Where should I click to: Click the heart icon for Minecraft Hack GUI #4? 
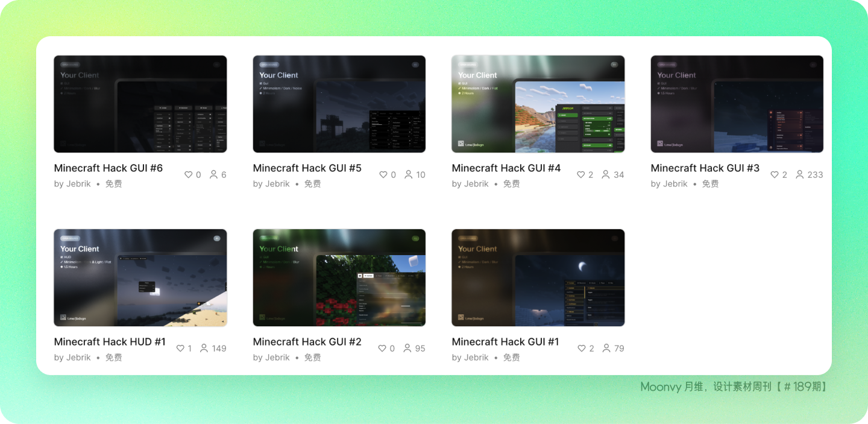[581, 175]
